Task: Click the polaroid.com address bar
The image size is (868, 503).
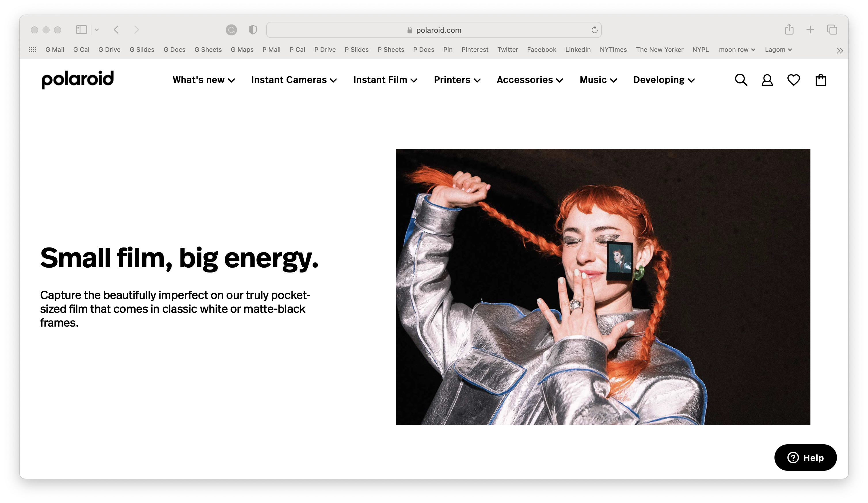Action: click(x=434, y=30)
